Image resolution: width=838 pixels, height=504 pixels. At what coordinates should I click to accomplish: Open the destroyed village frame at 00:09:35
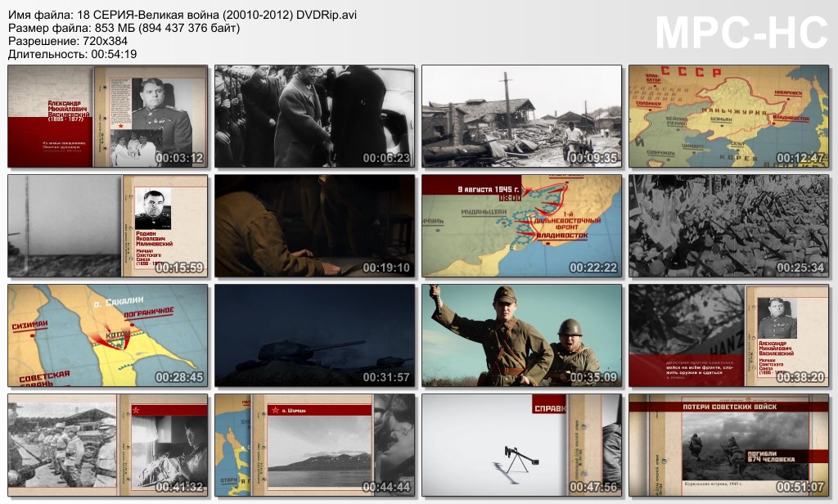(x=521, y=116)
